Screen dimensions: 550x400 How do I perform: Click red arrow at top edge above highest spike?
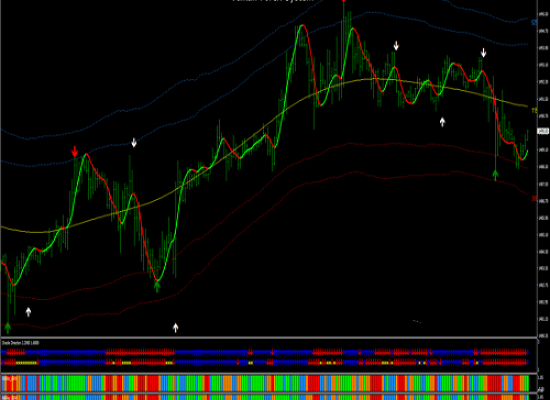[344, 1]
